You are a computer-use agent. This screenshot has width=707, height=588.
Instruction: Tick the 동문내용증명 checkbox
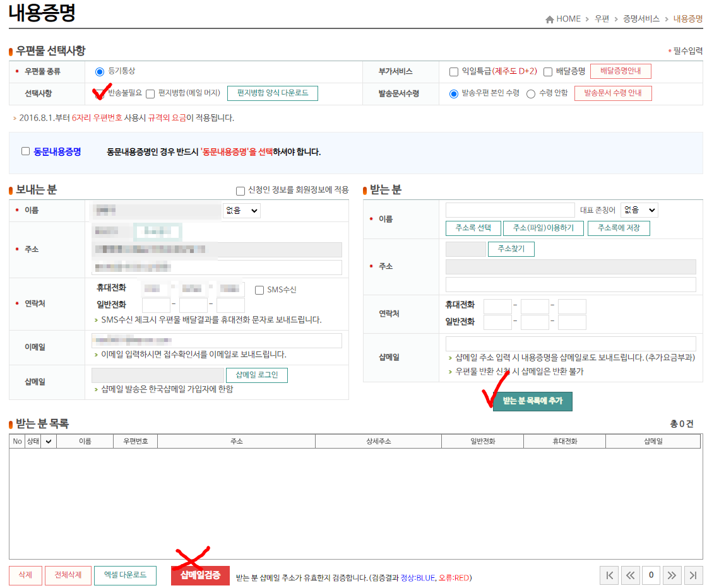pos(26,151)
